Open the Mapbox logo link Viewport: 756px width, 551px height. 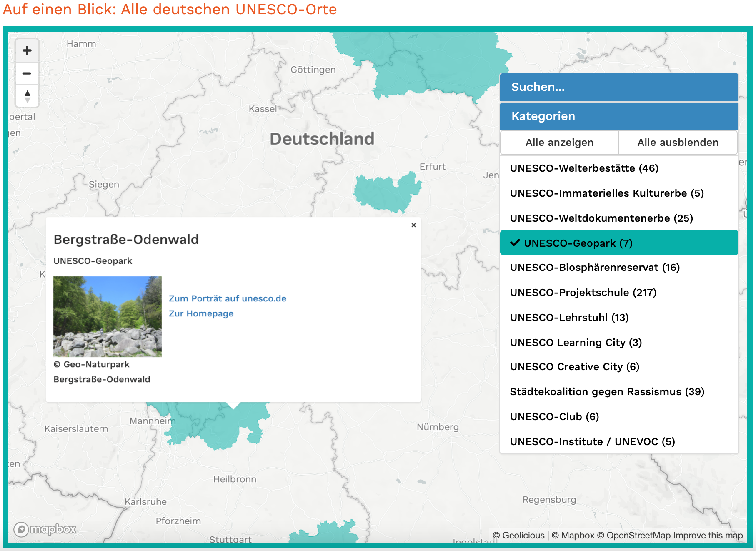[45, 529]
